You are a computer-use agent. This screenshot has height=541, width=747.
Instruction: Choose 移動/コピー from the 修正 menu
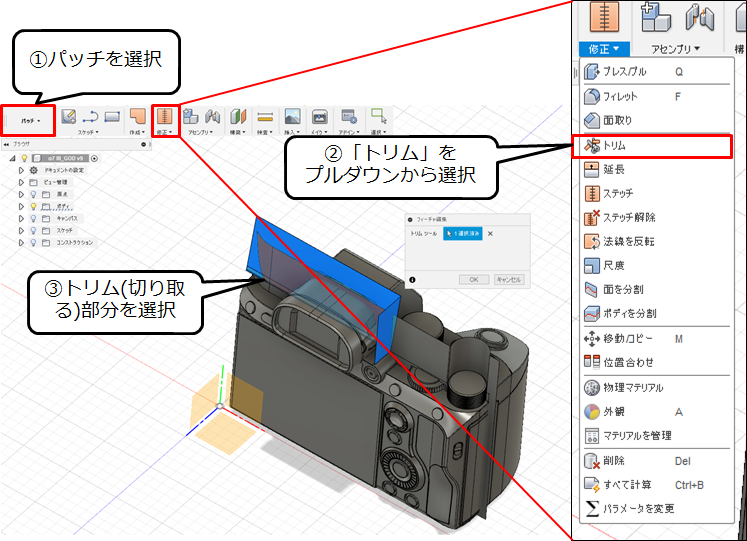tap(656, 339)
